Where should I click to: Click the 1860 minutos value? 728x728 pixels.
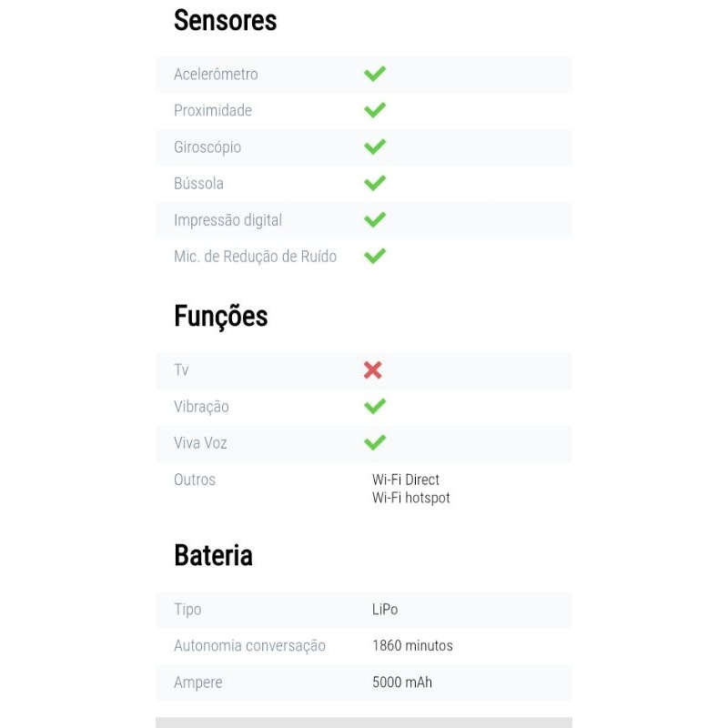[412, 646]
